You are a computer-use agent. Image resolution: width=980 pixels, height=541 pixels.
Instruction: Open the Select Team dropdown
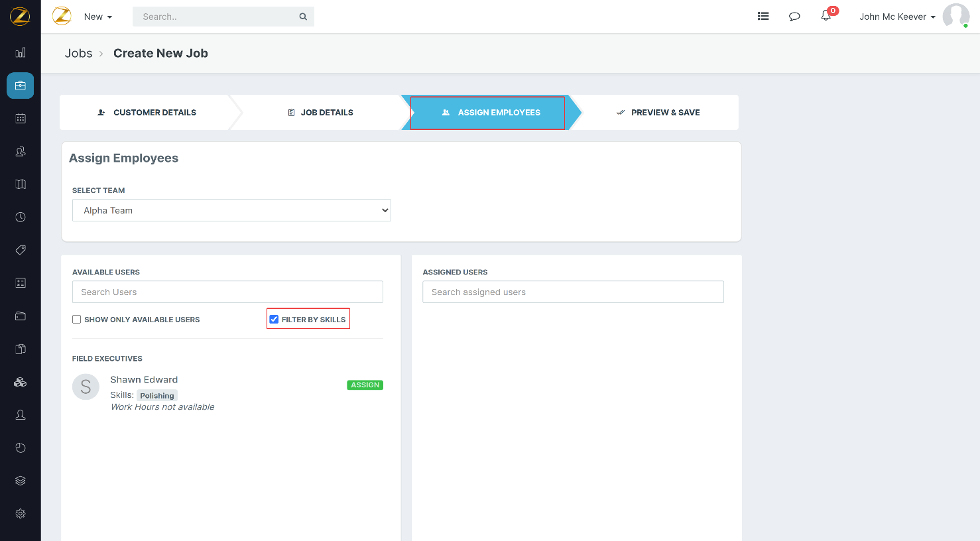tap(231, 210)
